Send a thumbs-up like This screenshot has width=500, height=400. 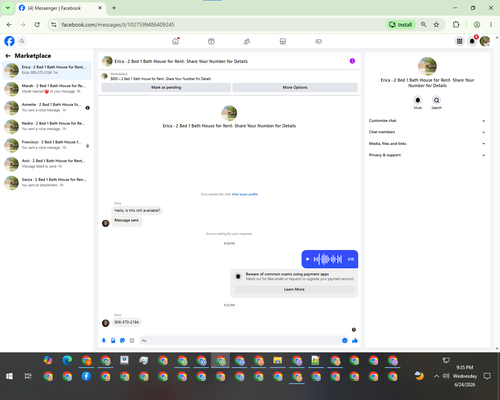click(x=355, y=340)
